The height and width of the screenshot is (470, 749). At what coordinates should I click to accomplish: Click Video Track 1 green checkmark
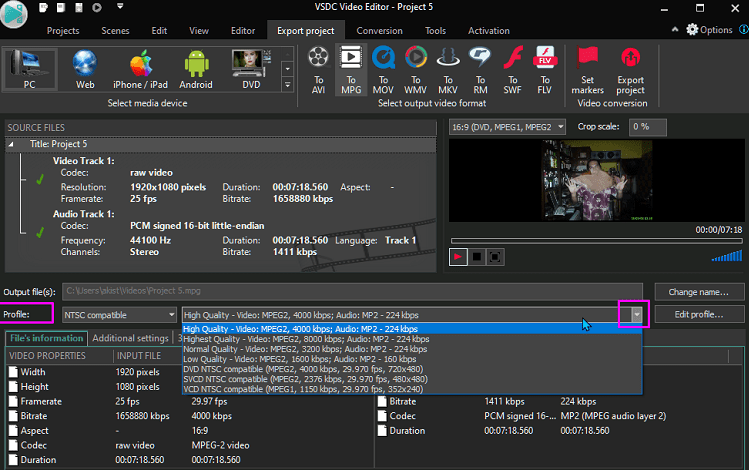coord(40,180)
